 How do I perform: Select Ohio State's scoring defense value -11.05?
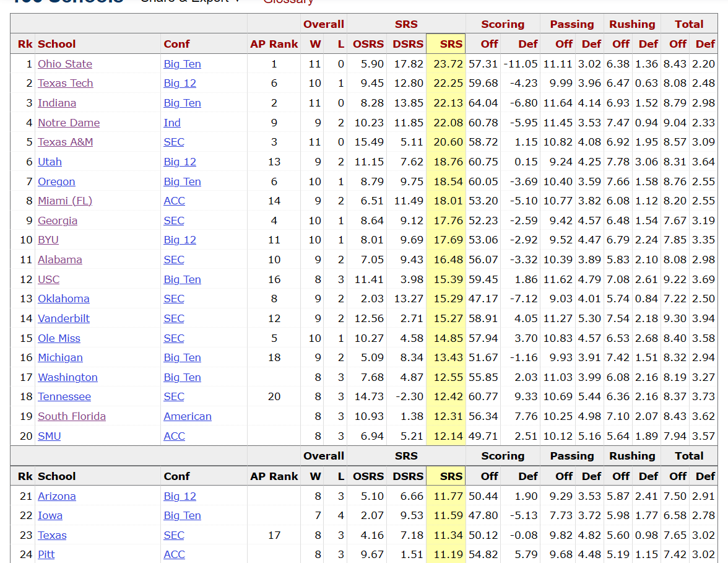pyautogui.click(x=521, y=64)
